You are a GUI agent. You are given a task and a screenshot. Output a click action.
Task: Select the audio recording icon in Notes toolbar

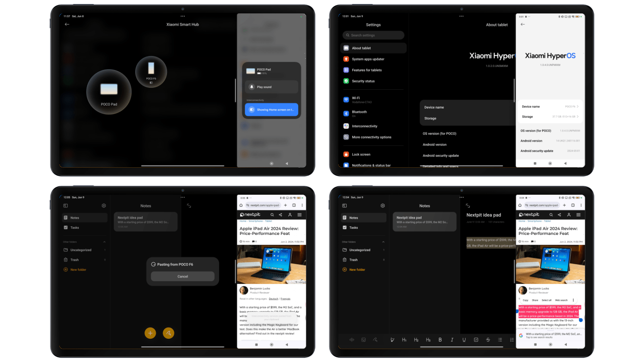pos(352,340)
